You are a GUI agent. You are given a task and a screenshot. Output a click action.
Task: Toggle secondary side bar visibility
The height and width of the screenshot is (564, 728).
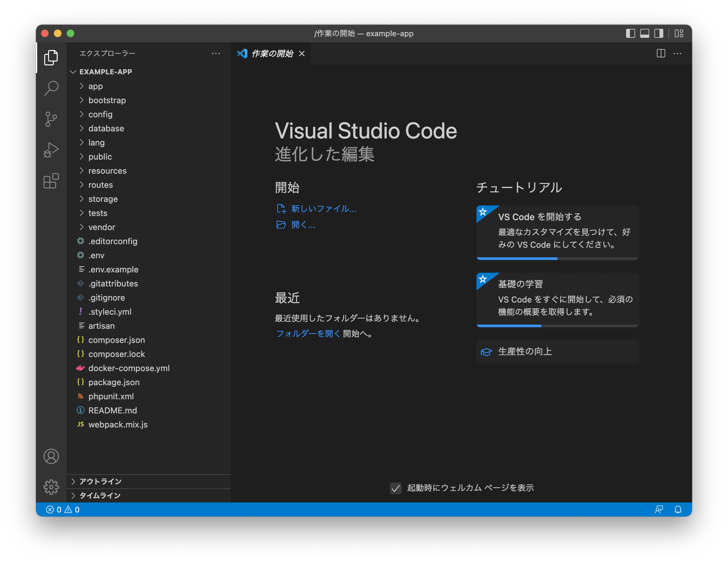[x=659, y=33]
